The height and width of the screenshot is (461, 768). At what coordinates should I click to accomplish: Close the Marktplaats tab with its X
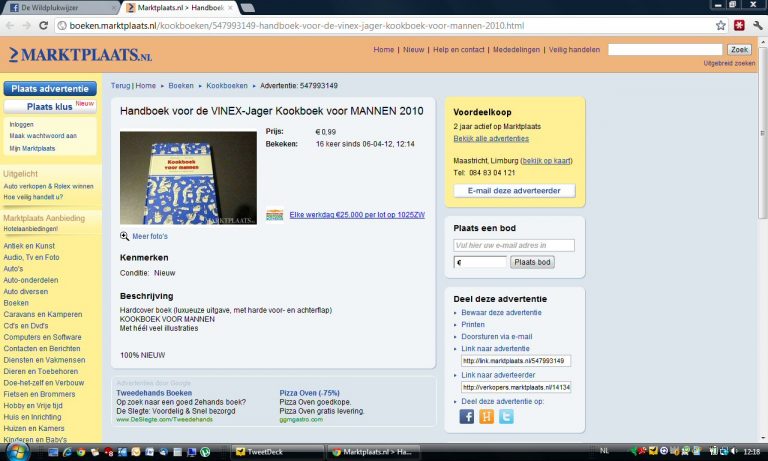click(230, 8)
